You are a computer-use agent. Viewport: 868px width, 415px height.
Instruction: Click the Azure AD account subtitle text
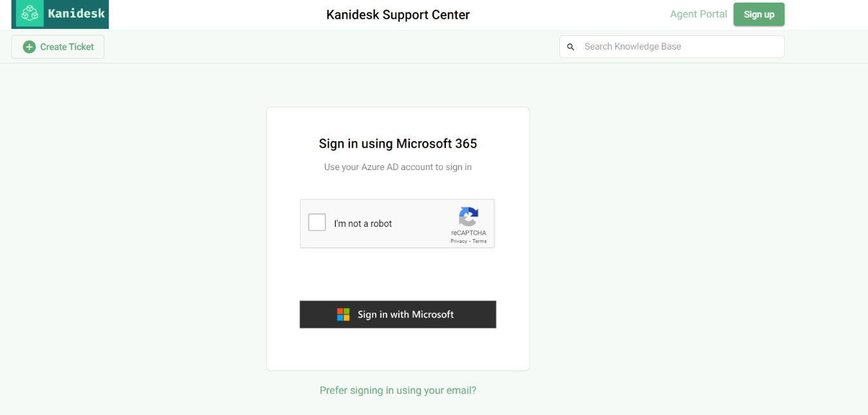pos(398,166)
